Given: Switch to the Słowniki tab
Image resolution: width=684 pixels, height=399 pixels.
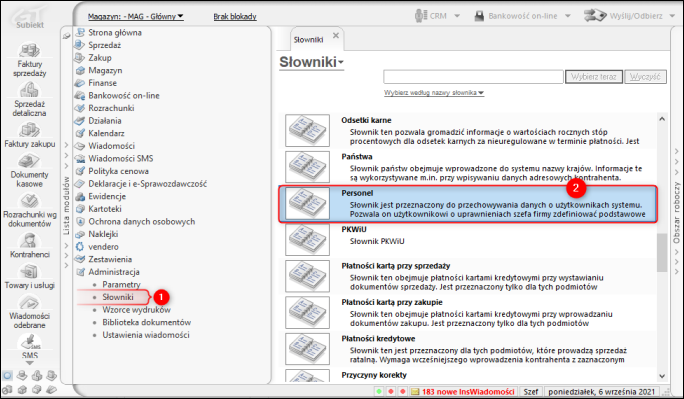Looking at the screenshot, I should point(308,40).
